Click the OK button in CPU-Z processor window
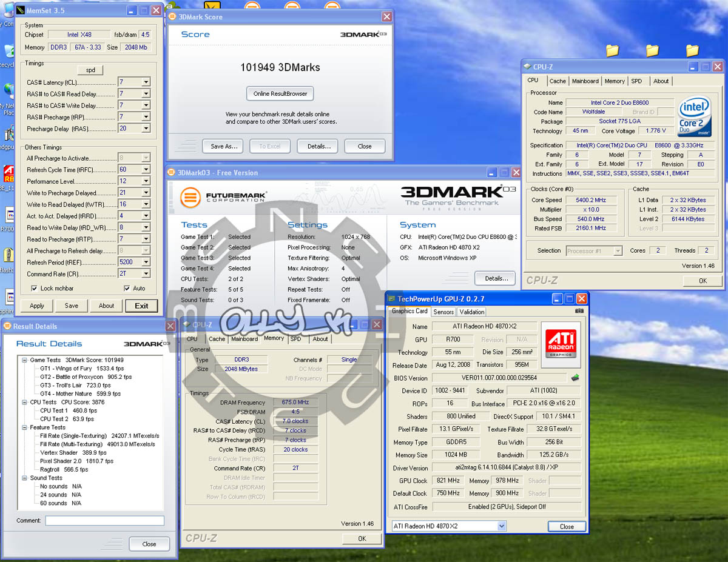Image resolution: width=728 pixels, height=562 pixels. pyautogui.click(x=703, y=281)
